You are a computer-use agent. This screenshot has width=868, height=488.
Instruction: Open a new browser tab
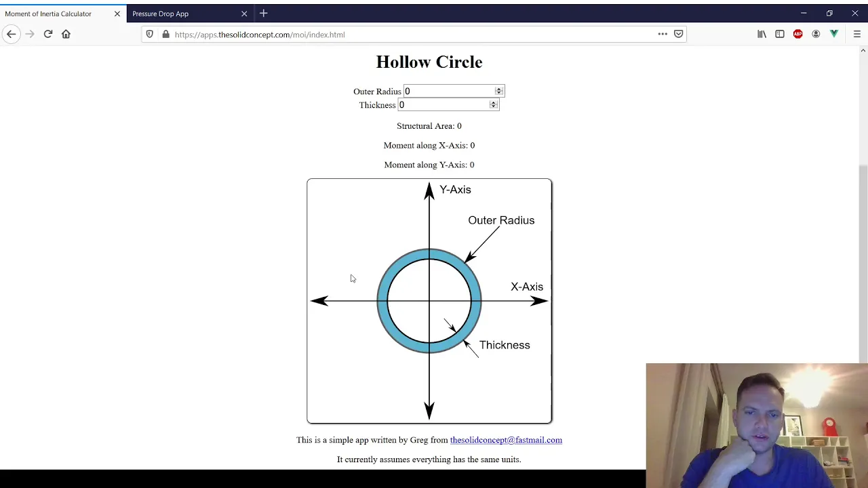(264, 14)
